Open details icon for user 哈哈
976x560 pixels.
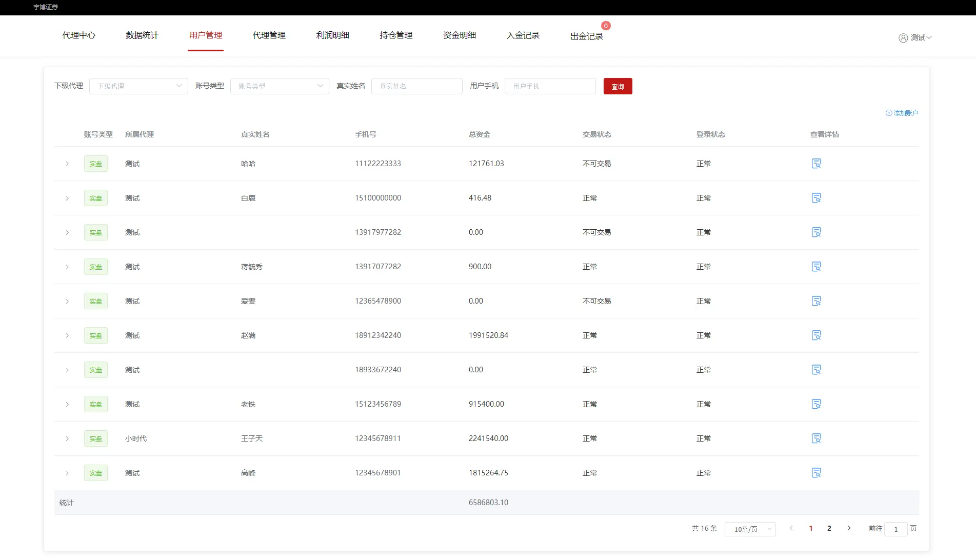(x=816, y=164)
